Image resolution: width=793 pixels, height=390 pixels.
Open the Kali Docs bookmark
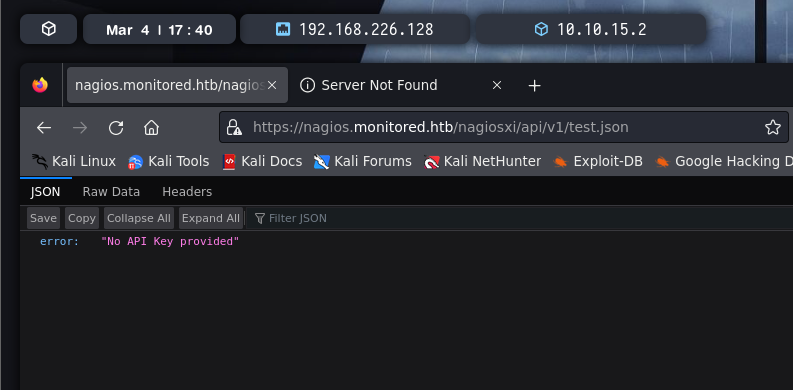(262, 161)
